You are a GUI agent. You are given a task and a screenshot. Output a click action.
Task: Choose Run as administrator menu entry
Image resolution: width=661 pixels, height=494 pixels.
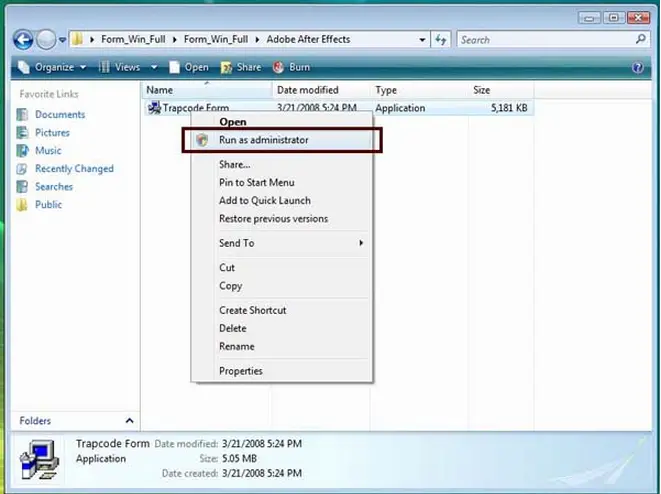click(282, 140)
